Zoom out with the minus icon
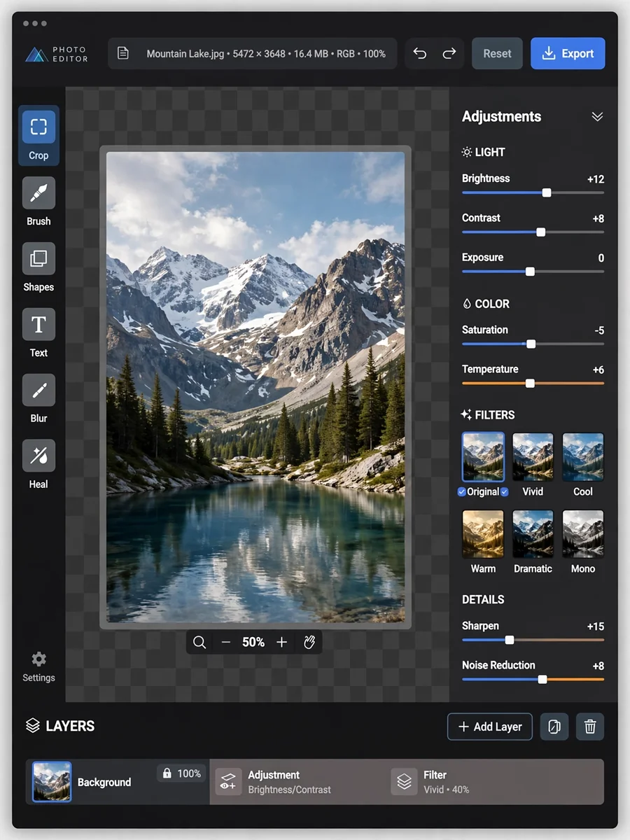Viewport: 630px width, 840px height. pos(225,642)
